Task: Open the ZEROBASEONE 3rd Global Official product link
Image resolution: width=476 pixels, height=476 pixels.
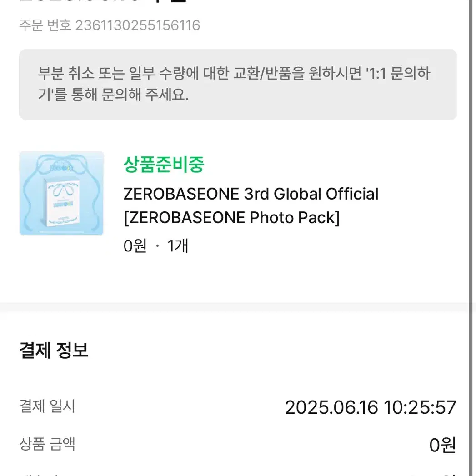Action: coord(251,194)
